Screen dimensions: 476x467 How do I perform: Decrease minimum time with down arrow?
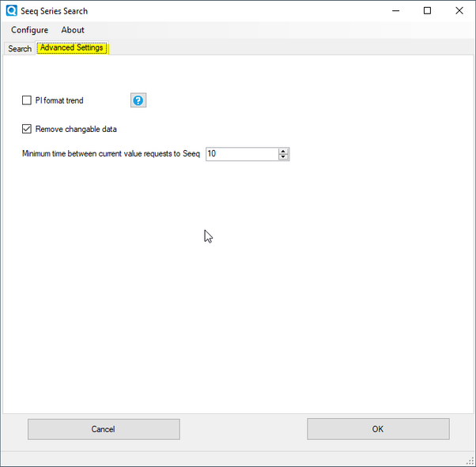[x=284, y=157]
